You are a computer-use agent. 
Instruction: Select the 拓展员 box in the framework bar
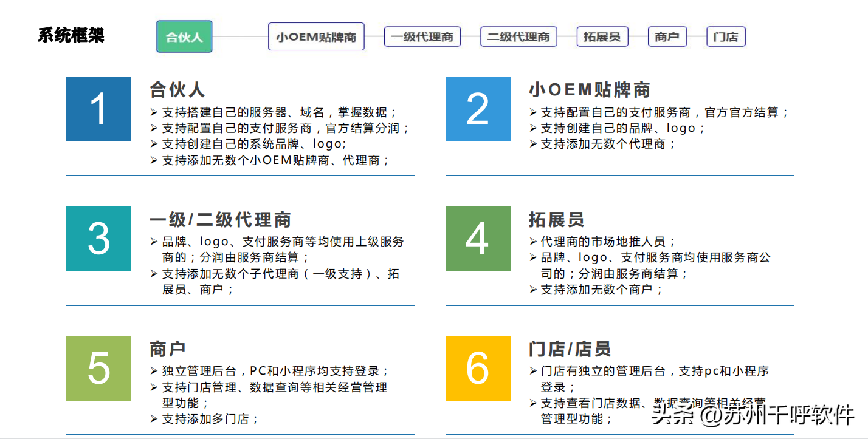click(x=602, y=36)
